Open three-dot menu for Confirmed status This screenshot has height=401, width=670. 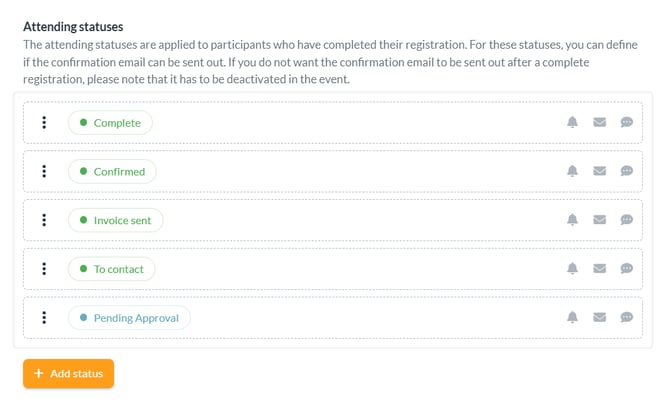(44, 171)
